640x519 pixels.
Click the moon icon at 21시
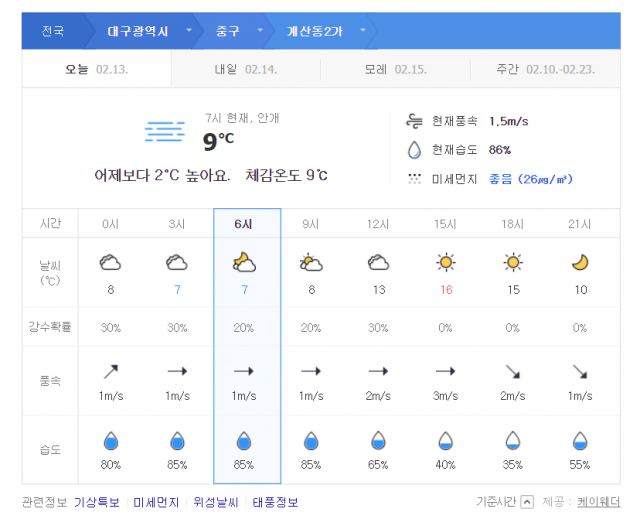580,262
